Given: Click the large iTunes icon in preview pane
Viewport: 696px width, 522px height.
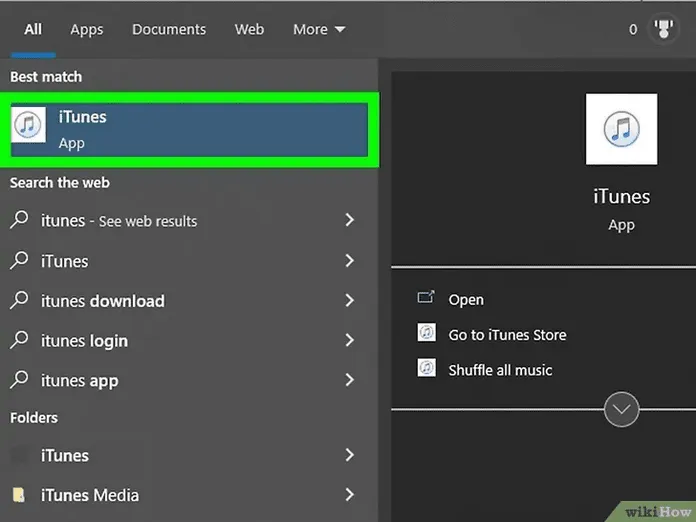Looking at the screenshot, I should click(x=621, y=129).
